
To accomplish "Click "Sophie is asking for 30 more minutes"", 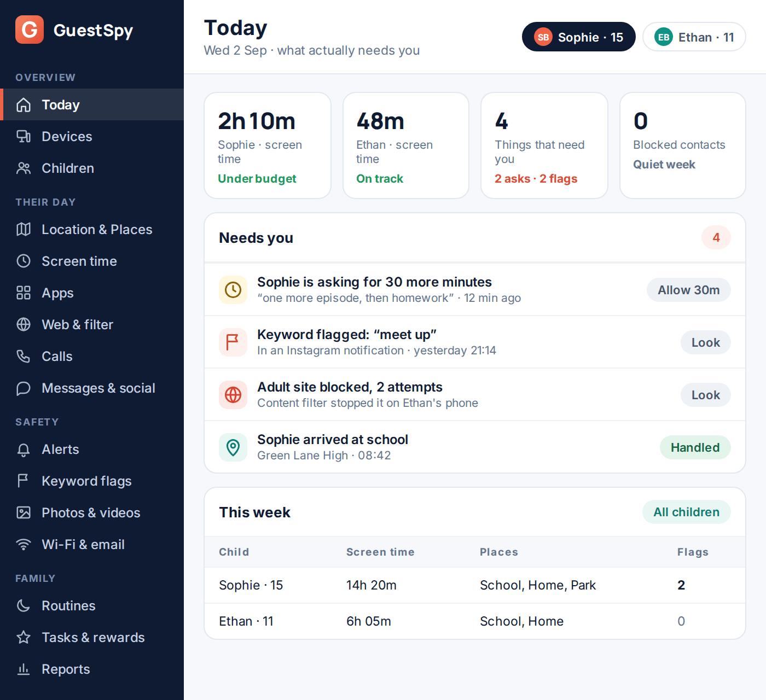I will (374, 282).
